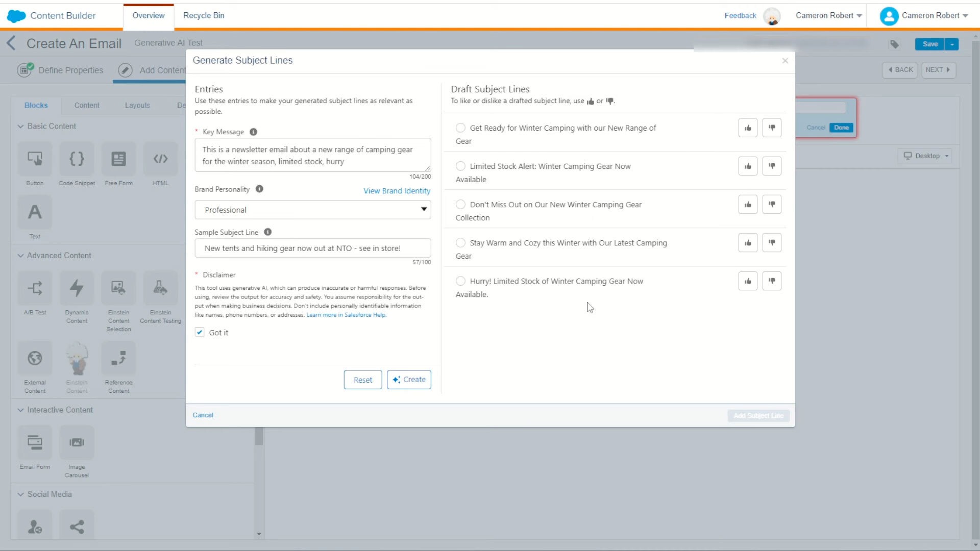
Task: Select the first draft subject line radio button
Action: tap(460, 127)
